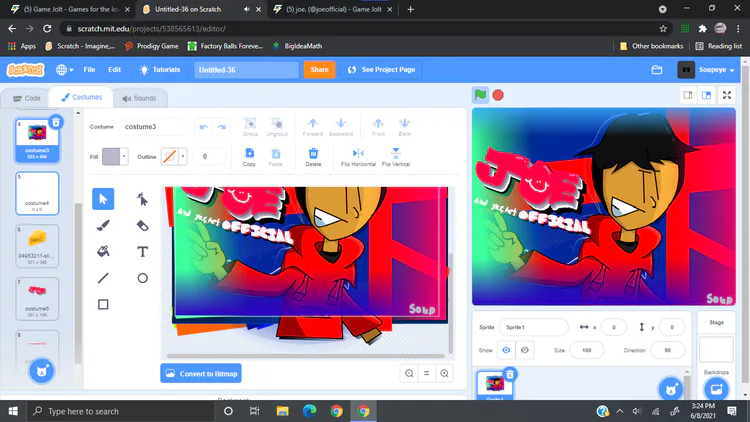Hide the sprite with crossed-eye icon
The image size is (750, 422).
525,350
